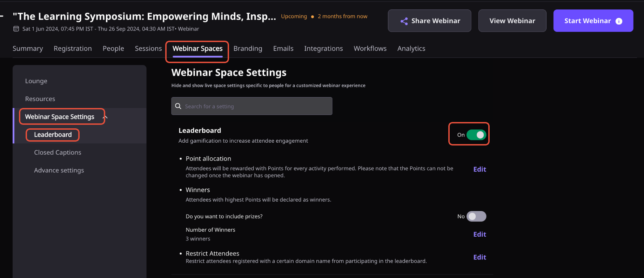Click the calendar icon beside webinar date

pyautogui.click(x=16, y=29)
